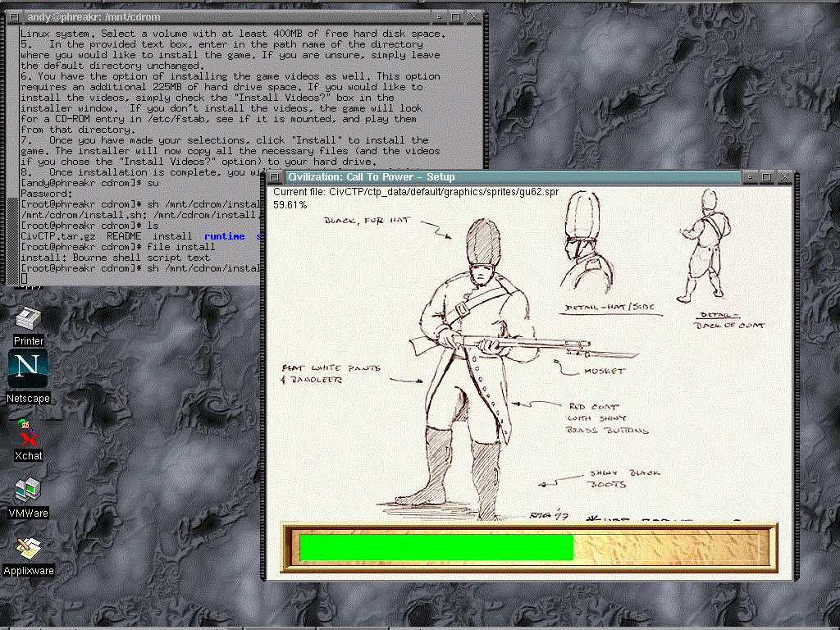Click the green installation progress bar

pyautogui.click(x=436, y=547)
